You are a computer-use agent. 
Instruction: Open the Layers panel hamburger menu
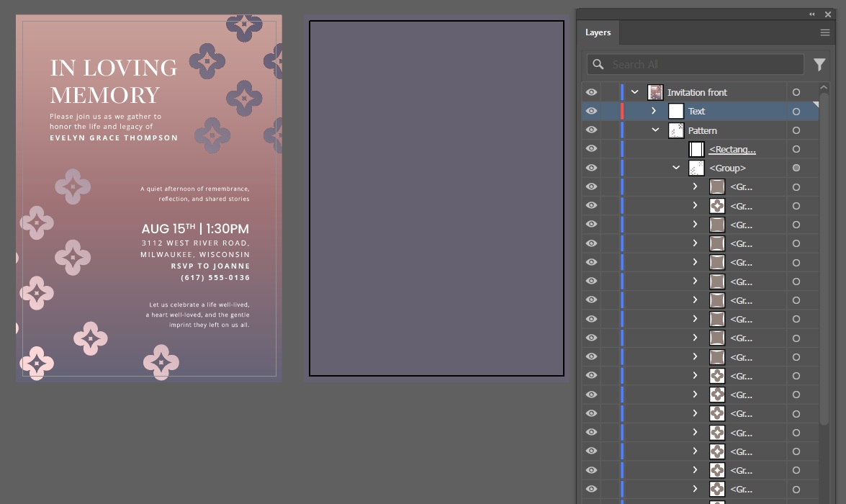(825, 32)
